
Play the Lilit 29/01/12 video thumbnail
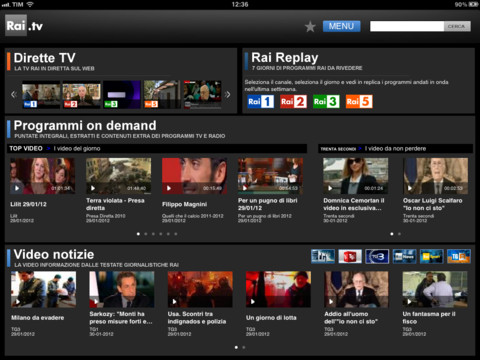click(42, 176)
